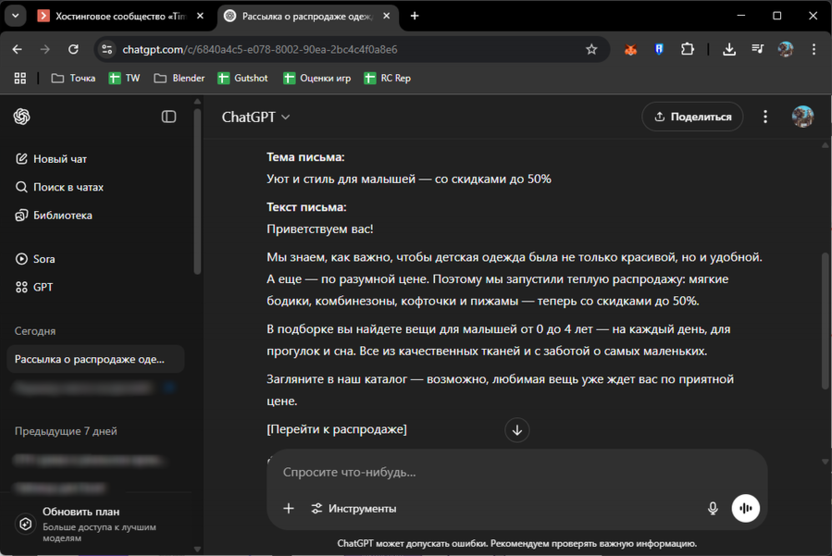This screenshot has width=832, height=556.
Task: Start voice mode with the waveform button
Action: (x=746, y=508)
